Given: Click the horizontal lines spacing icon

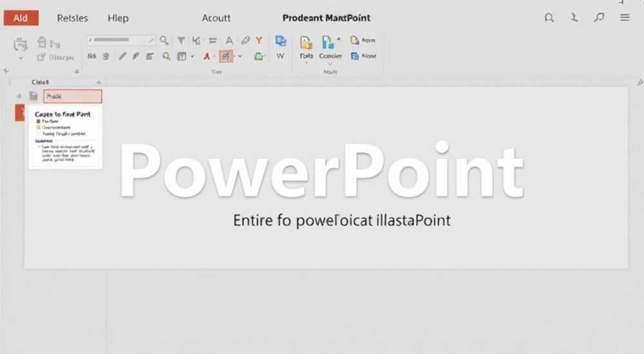Looking at the screenshot, I should pyautogui.click(x=213, y=41).
